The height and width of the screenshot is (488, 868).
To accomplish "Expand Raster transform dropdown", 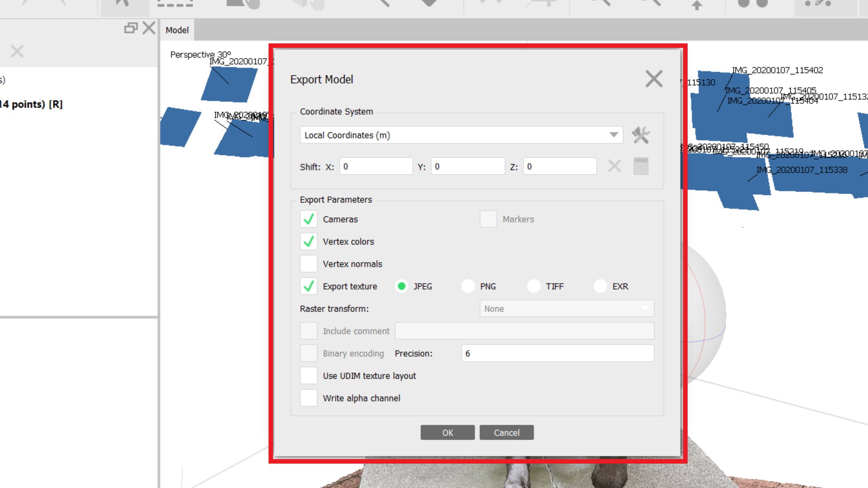I will point(566,309).
